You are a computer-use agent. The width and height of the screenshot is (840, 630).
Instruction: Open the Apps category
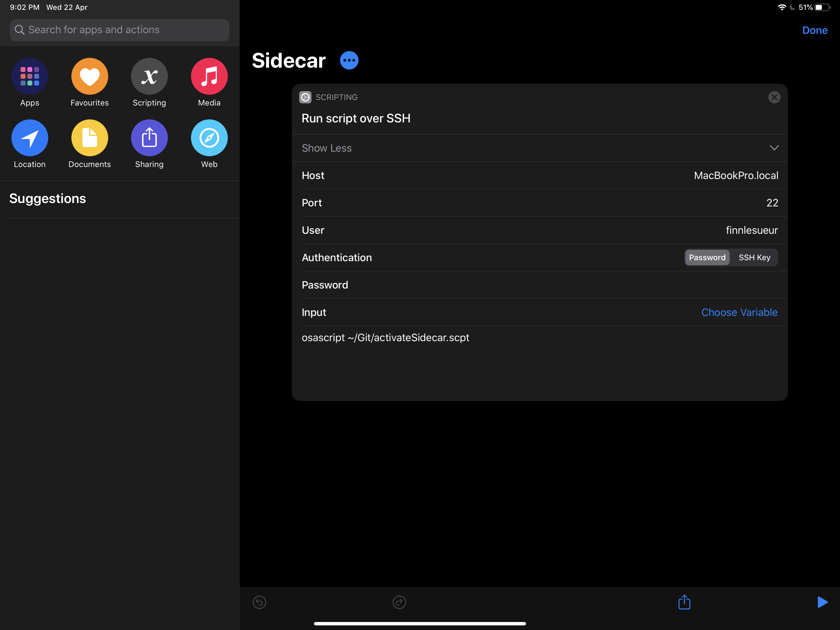pos(30,76)
